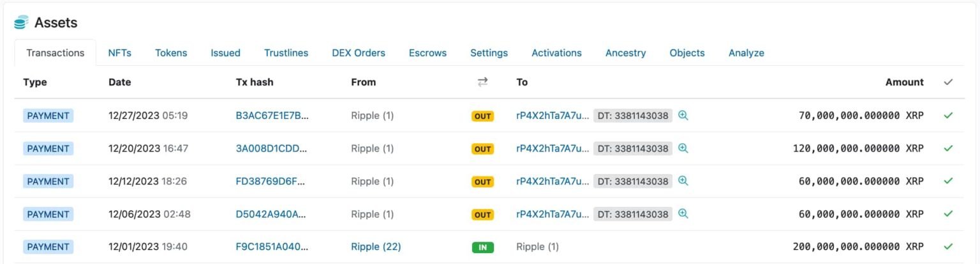
Task: Click DT: 3381143038 tag in 12/06/2023 row
Action: pos(633,214)
